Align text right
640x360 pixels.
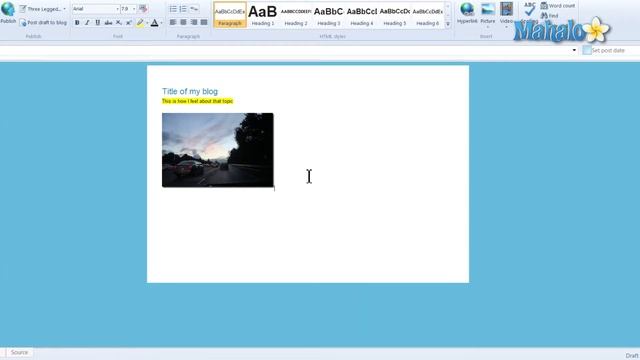pyautogui.click(x=193, y=22)
